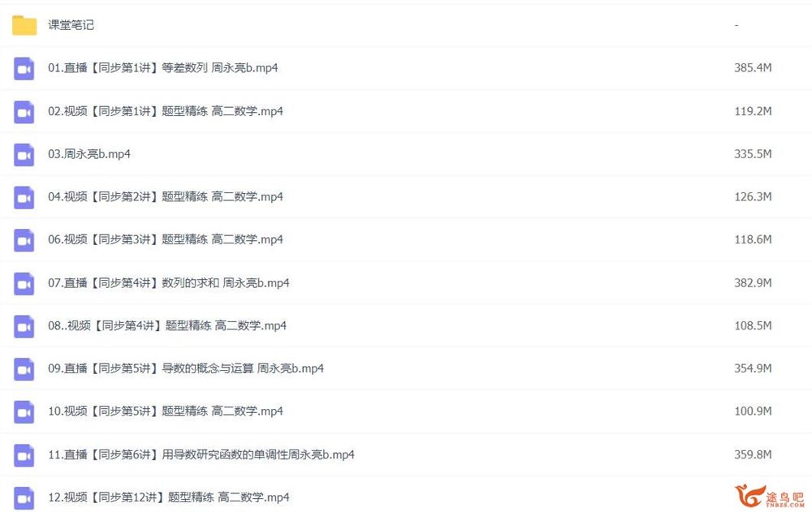Click video icon for 01.直播 等差数列 file
This screenshot has width=812, height=512.
pos(24,68)
